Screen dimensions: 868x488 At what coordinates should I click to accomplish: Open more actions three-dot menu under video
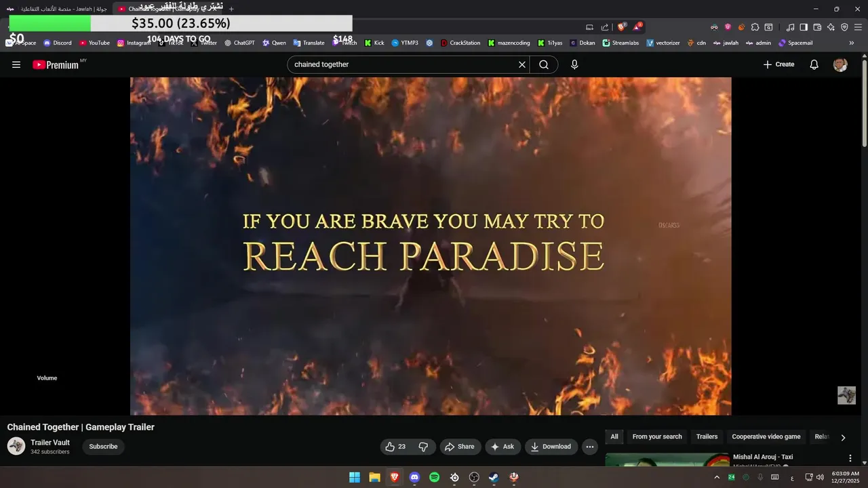click(x=590, y=447)
